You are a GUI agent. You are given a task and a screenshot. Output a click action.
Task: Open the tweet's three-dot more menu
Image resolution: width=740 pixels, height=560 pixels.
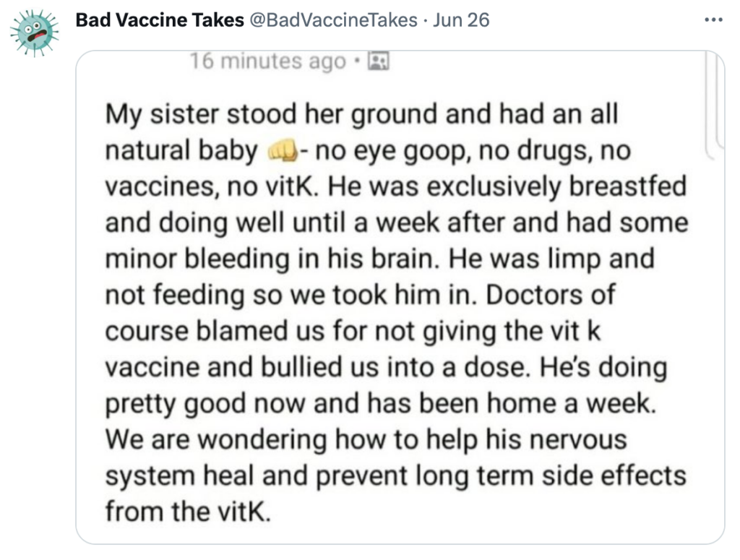coord(713,20)
